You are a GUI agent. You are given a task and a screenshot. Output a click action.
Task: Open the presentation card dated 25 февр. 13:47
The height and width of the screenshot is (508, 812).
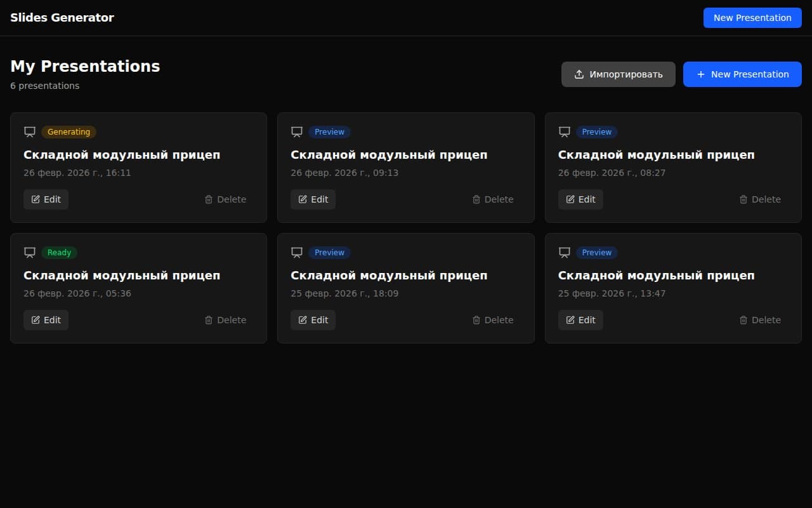coord(672,288)
